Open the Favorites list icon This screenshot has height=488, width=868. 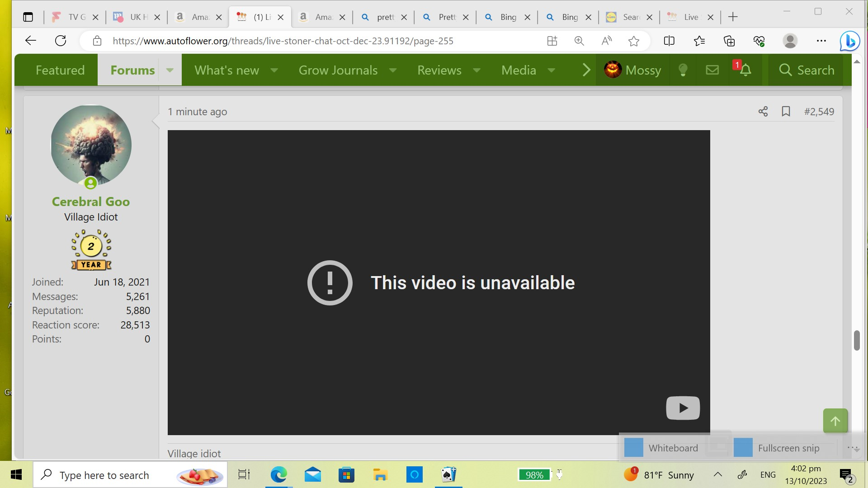[x=699, y=41]
